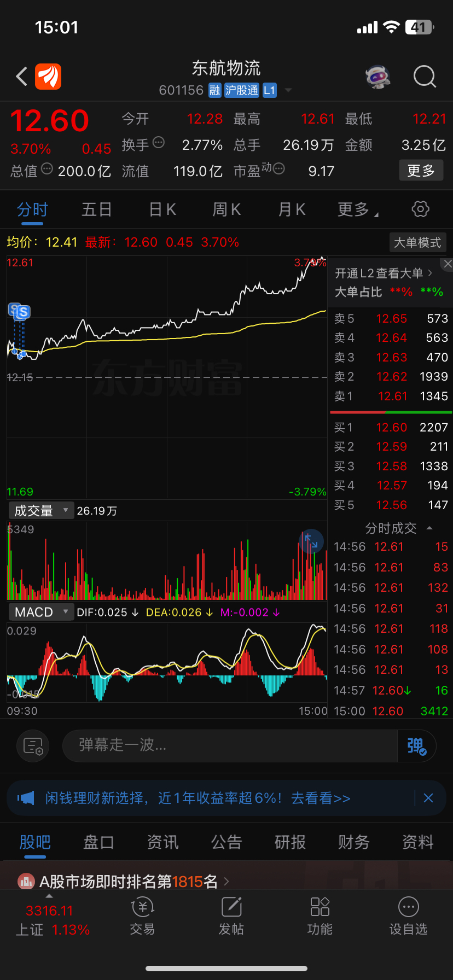
Task: Expand the 更多 chart period dropdown
Action: (358, 209)
